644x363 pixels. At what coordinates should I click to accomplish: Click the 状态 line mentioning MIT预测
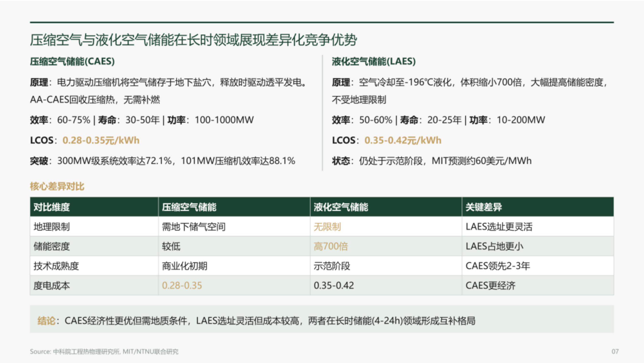(x=432, y=161)
